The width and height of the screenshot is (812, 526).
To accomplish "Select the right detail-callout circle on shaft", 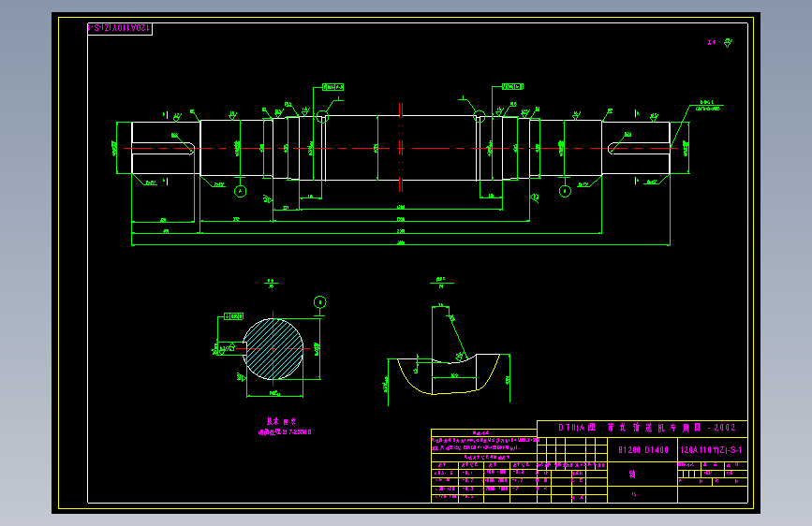I will coord(480,116).
